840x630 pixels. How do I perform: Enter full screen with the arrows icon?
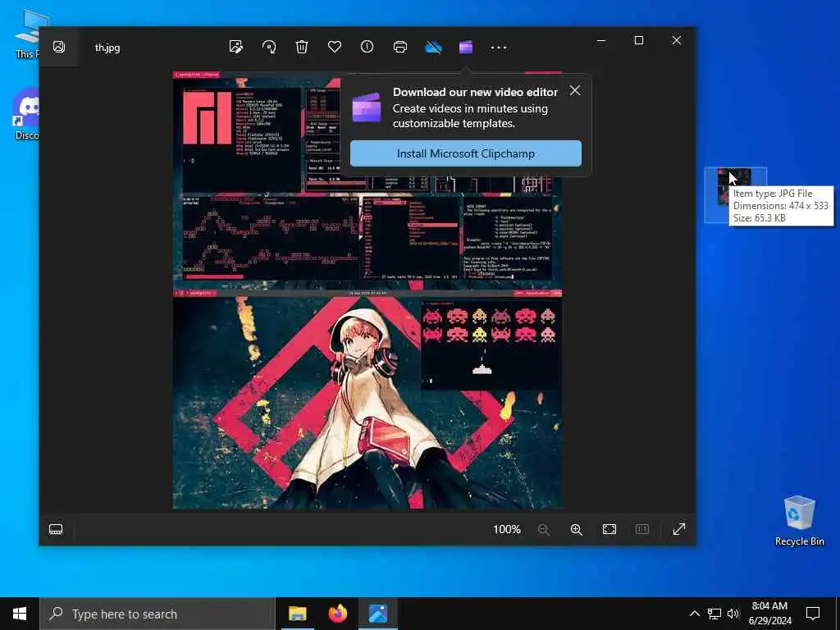click(679, 529)
